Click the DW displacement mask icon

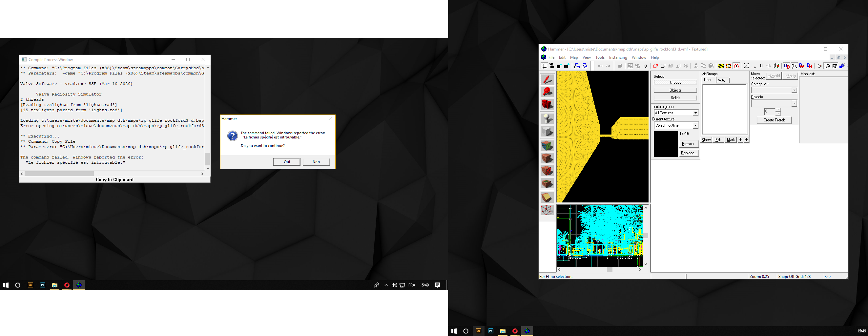(x=802, y=66)
